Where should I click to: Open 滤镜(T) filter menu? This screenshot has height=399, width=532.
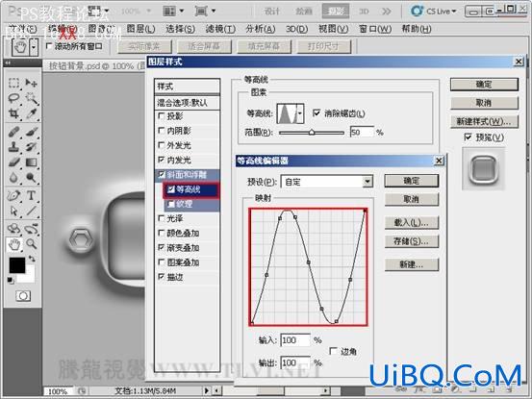tap(220, 29)
